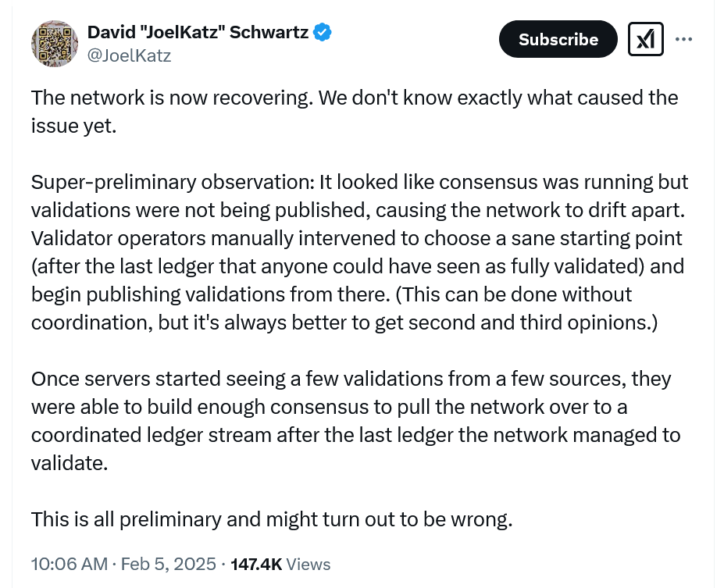This screenshot has width=724, height=588.
Task: Open the three-dot More options menu
Action: pos(683,39)
